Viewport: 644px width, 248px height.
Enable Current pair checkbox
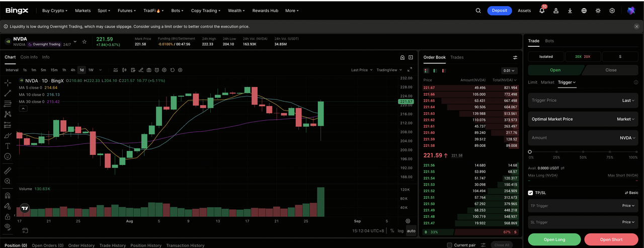[450, 245]
